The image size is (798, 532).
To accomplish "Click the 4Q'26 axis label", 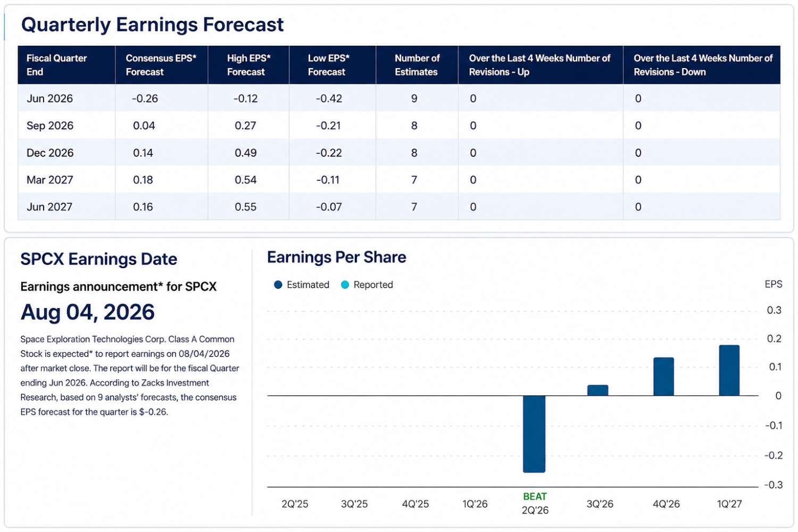I will pos(666,504).
